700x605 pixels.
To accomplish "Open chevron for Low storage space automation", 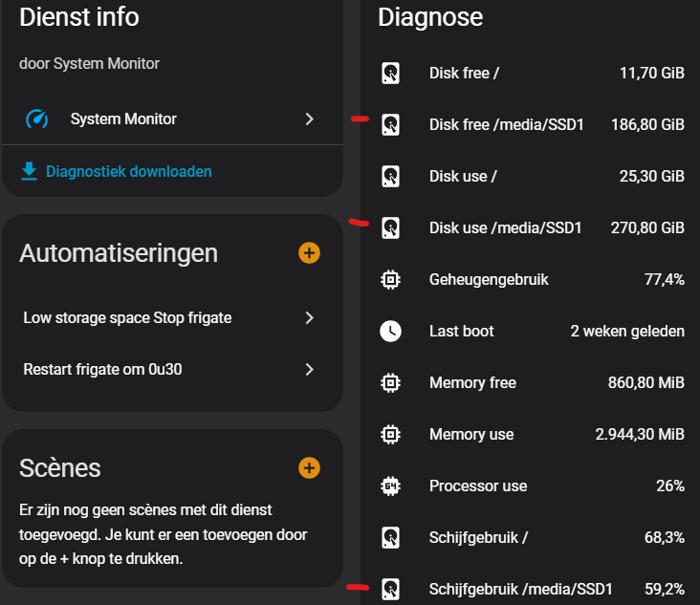I will coord(309,317).
